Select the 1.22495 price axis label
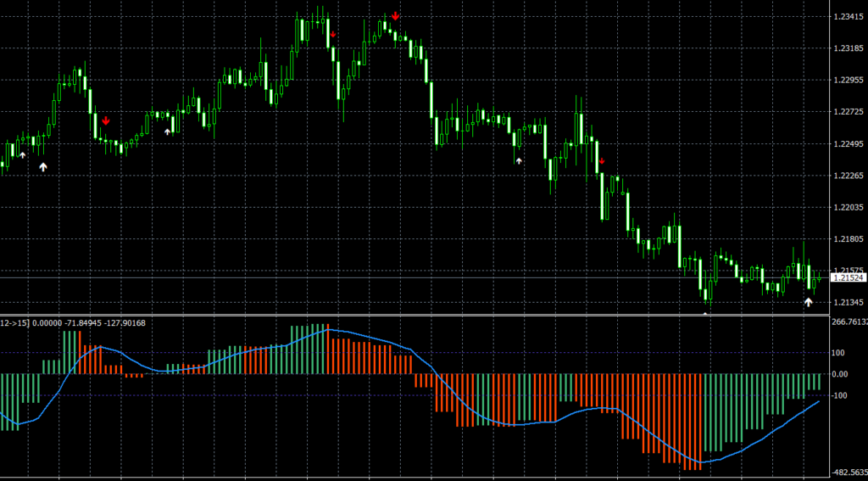 pos(849,144)
